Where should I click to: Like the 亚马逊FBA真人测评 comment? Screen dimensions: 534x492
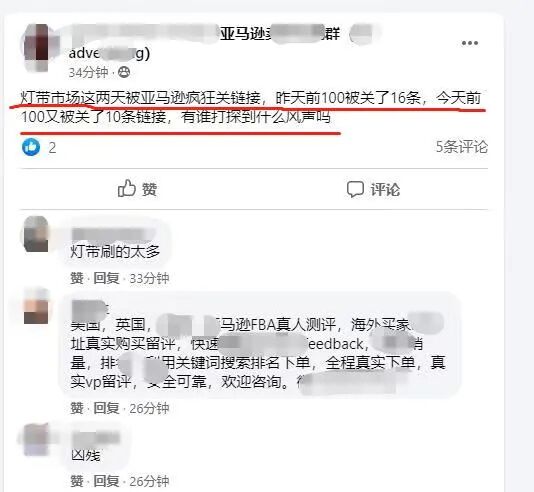click(77, 408)
